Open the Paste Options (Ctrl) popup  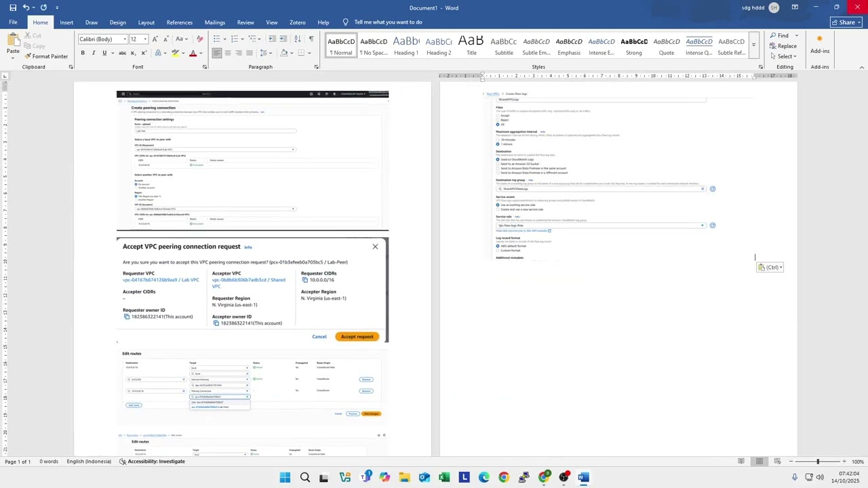(x=770, y=268)
